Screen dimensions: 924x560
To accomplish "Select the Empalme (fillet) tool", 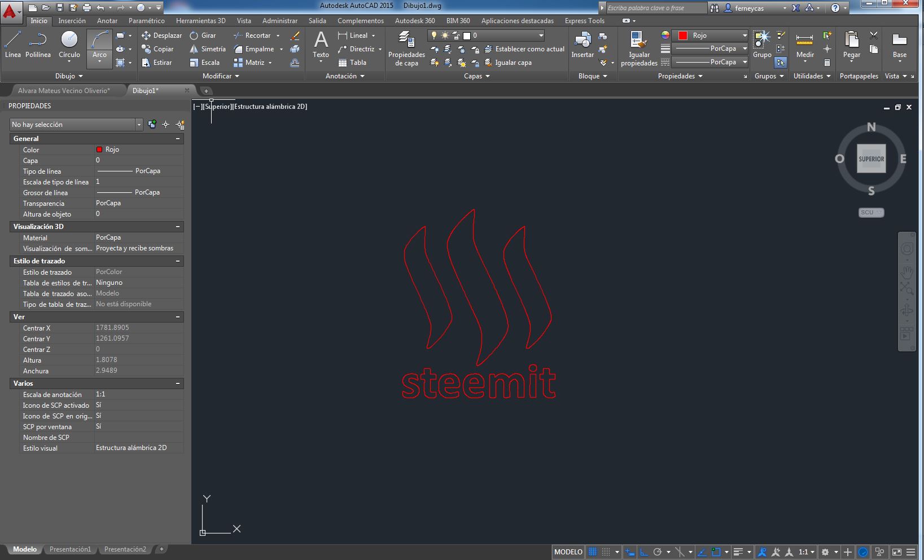I will (x=253, y=49).
